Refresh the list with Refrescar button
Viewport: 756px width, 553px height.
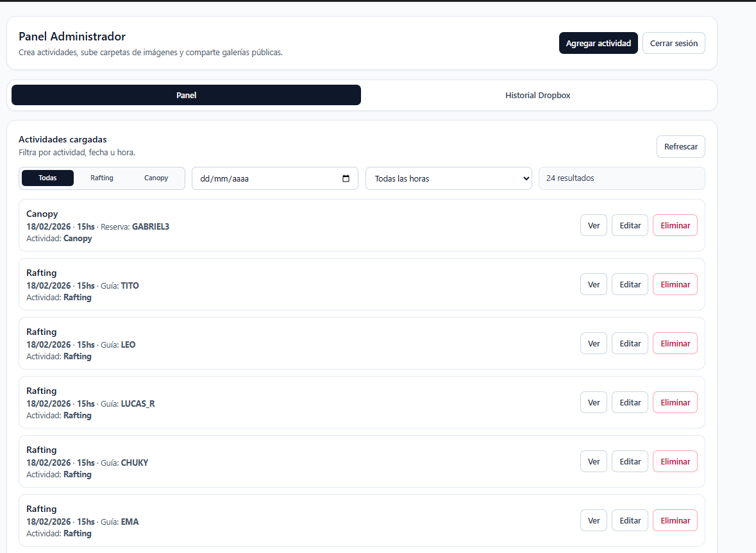click(x=681, y=147)
